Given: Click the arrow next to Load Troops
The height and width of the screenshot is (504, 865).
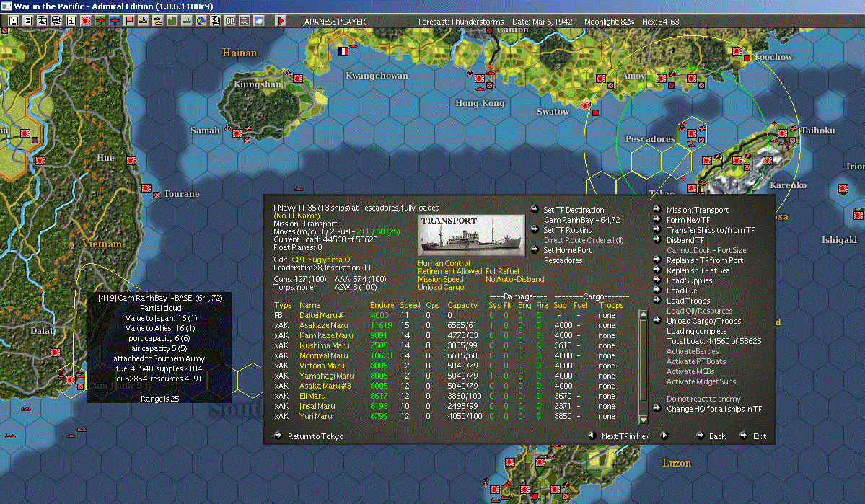Looking at the screenshot, I should point(657,300).
